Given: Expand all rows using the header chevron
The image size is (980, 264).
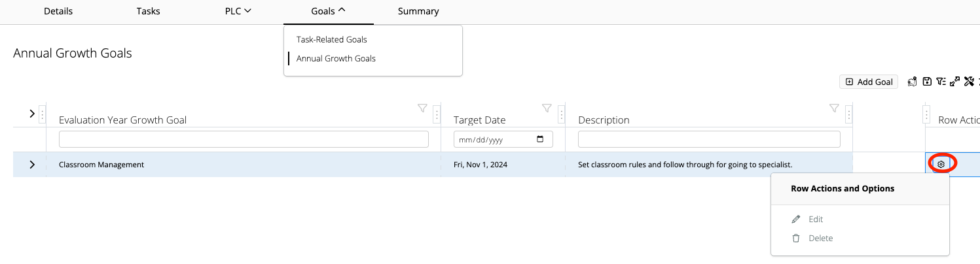Looking at the screenshot, I should (32, 114).
